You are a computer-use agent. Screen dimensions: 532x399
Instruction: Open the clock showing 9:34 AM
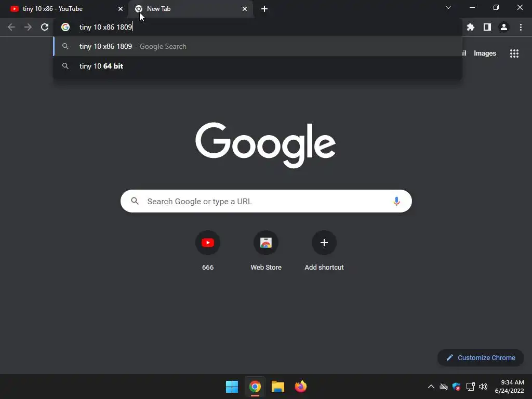point(509,387)
